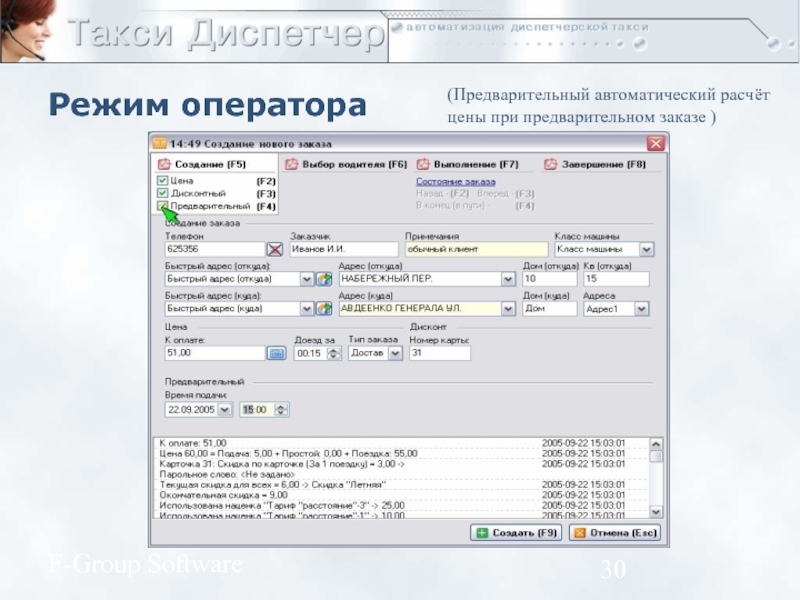
Task: Expand Быстрый адрес (куда) dropdown
Action: [x=306, y=309]
